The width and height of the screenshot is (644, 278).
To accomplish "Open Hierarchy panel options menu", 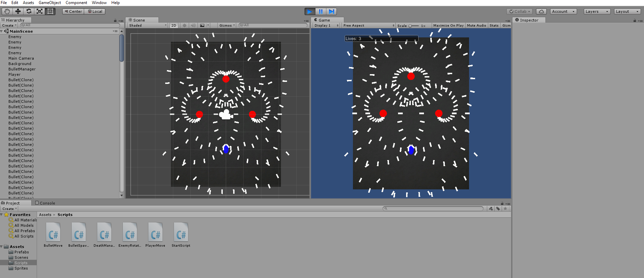I will point(121,21).
